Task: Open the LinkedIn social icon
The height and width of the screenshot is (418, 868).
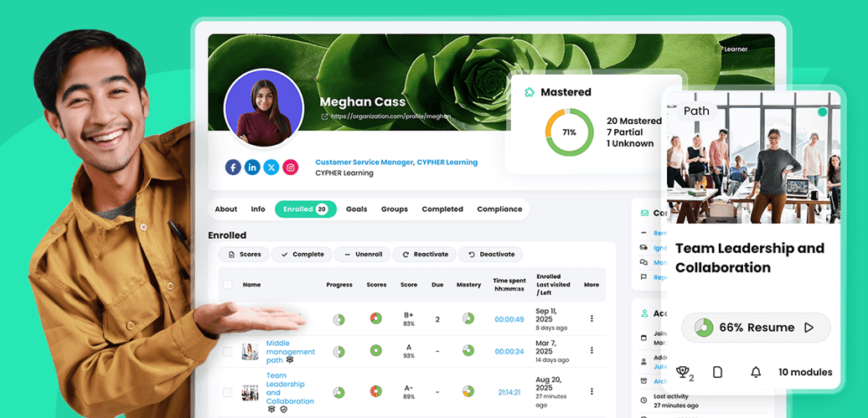Action: point(252,168)
